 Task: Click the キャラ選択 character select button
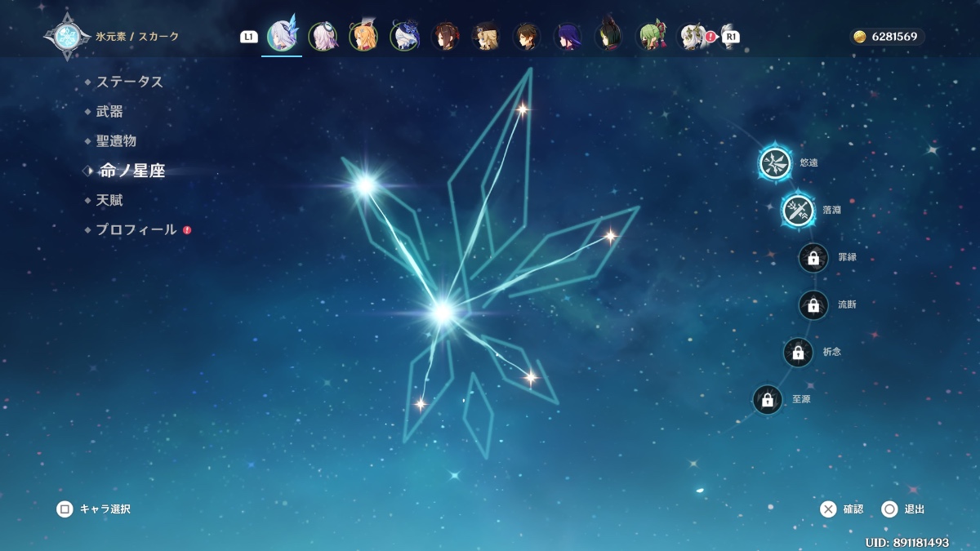pos(93,509)
